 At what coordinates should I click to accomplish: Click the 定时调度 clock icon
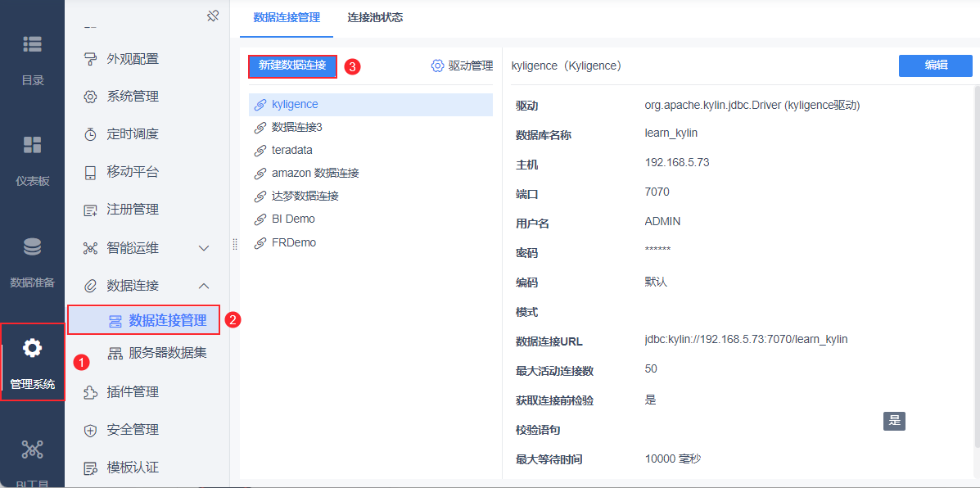pyautogui.click(x=91, y=134)
